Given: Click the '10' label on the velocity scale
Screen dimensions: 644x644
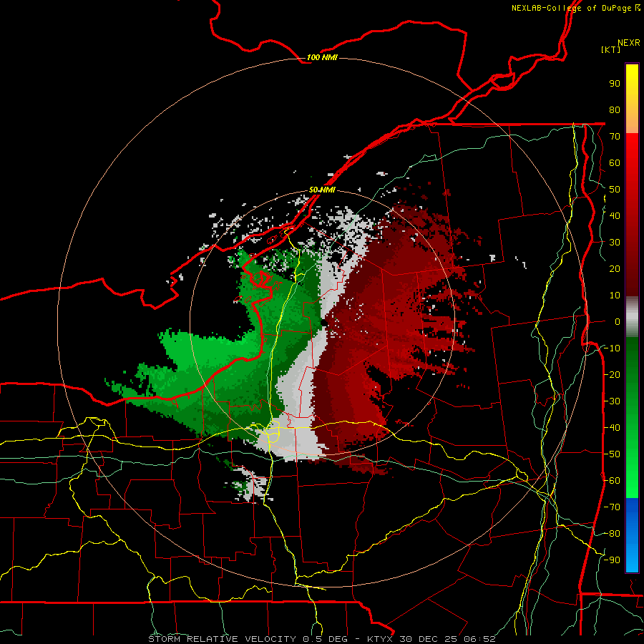Looking at the screenshot, I should [615, 296].
